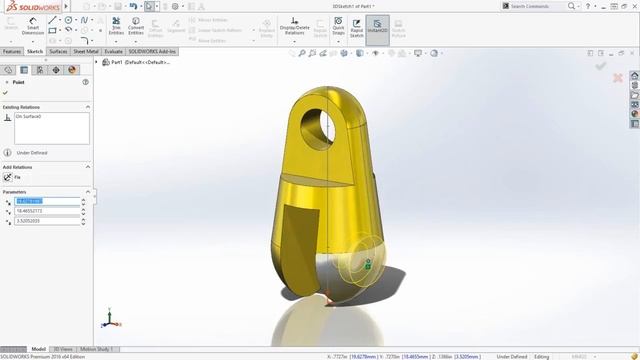This screenshot has height=360, width=640.
Task: Open the SOLIDWORKS Add-Ins tab
Action: [152, 51]
